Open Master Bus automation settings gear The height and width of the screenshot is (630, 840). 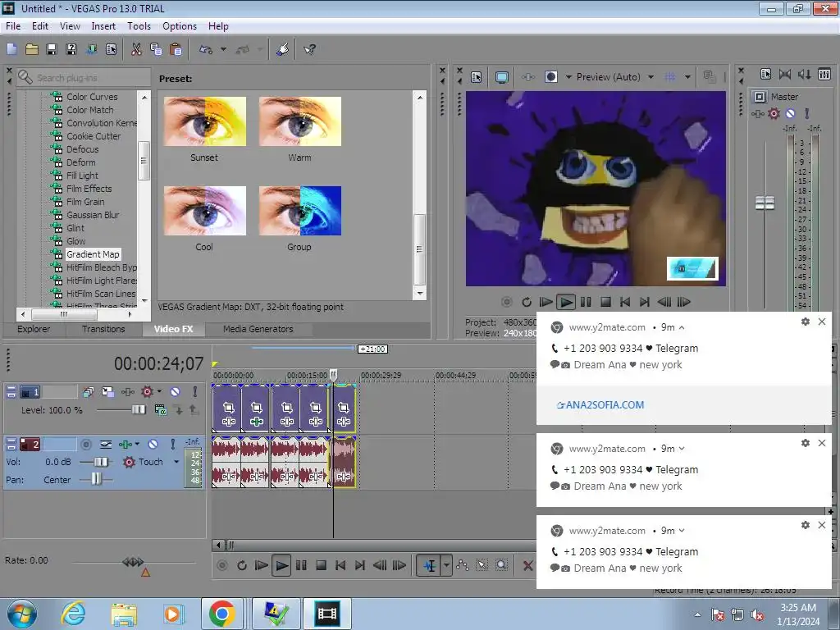[774, 113]
